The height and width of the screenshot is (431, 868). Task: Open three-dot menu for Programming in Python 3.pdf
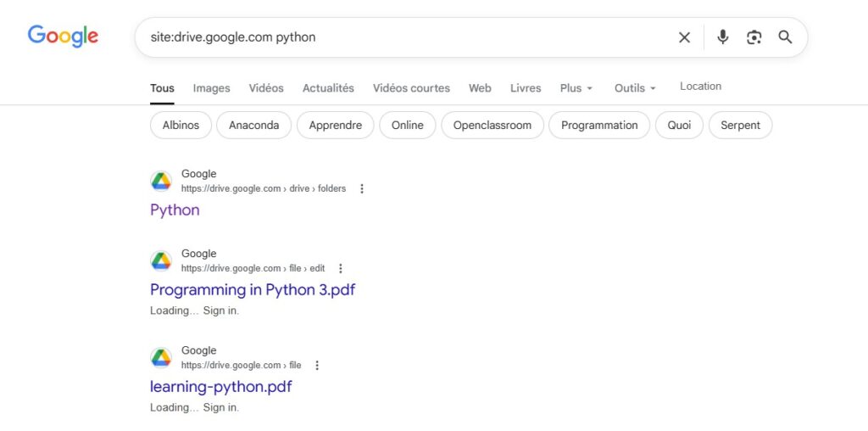click(x=341, y=269)
